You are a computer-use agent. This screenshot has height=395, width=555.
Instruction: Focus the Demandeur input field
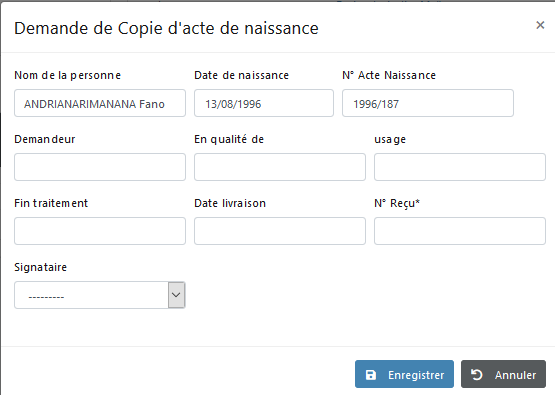(100, 167)
